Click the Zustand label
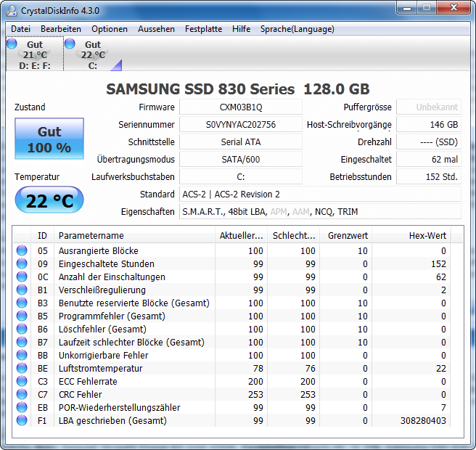 point(30,107)
